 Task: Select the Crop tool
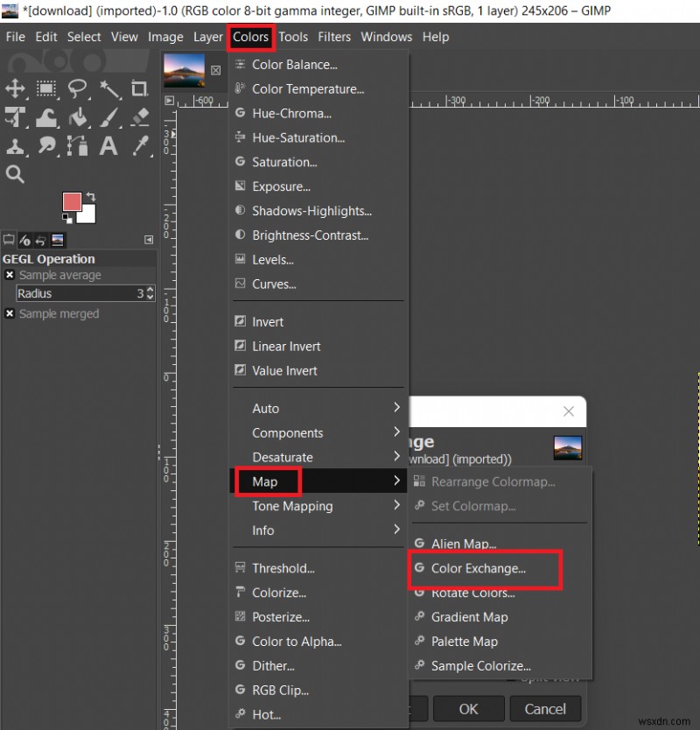coord(139,88)
